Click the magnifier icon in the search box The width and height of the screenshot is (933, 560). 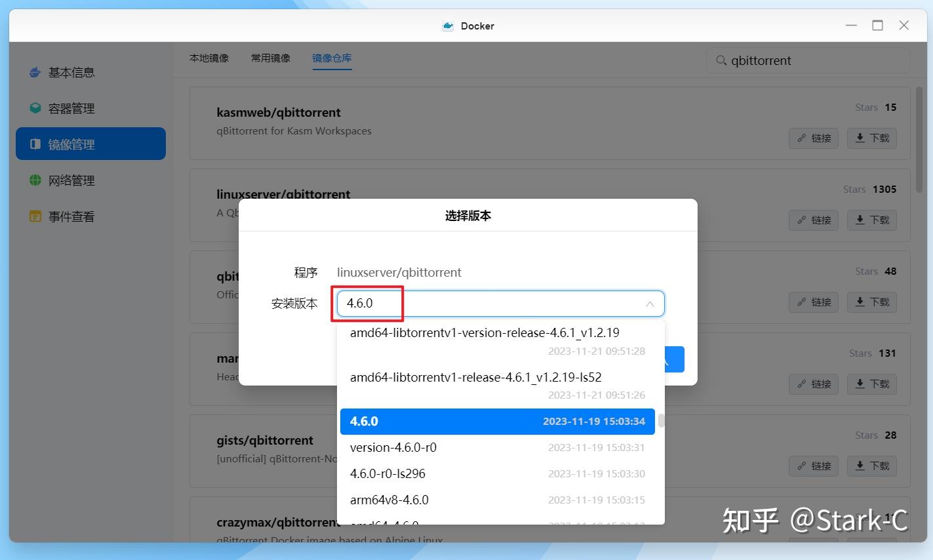721,60
